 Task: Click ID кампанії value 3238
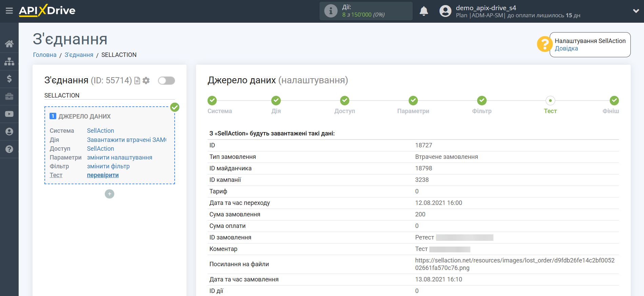tap(422, 180)
